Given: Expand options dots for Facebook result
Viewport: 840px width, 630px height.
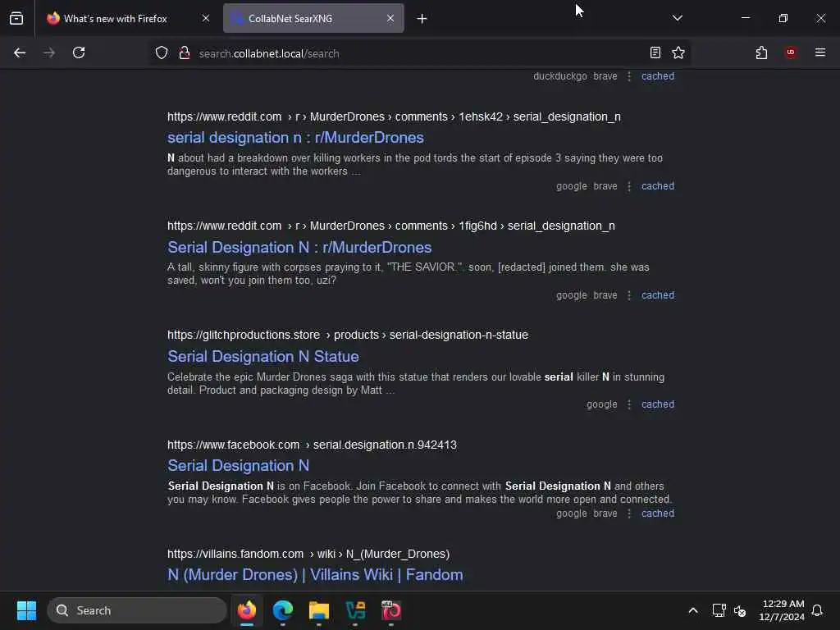Looking at the screenshot, I should coord(629,514).
